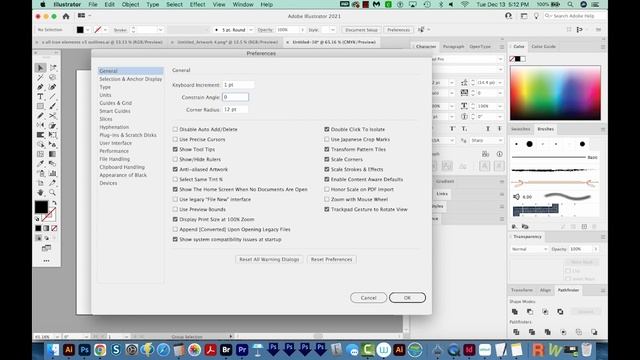Uncheck Show Tool Tips

click(175, 149)
